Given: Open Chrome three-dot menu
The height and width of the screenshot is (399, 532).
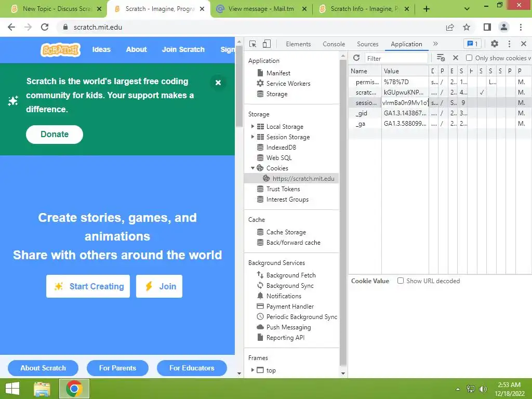Looking at the screenshot, I should [521, 27].
